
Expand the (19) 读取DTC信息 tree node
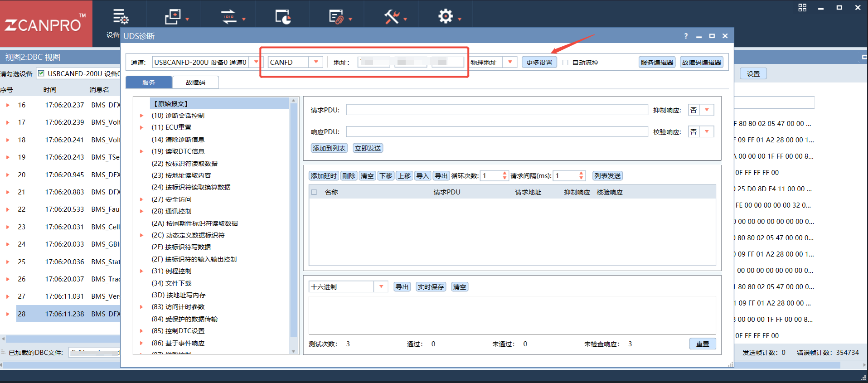pyautogui.click(x=141, y=151)
